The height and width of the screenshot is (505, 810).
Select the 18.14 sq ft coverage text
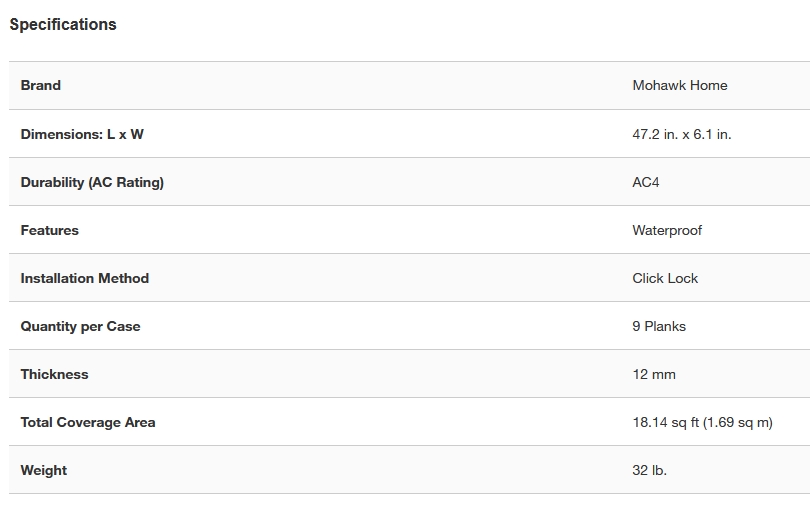tap(665, 422)
